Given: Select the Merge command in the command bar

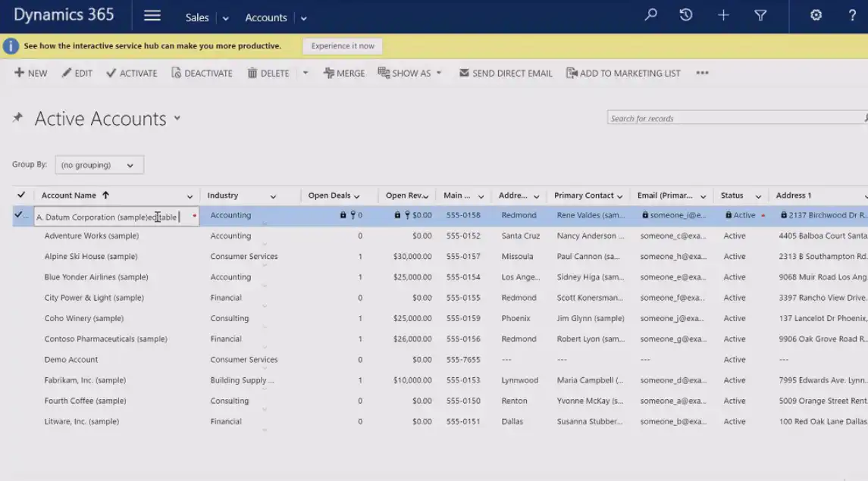Looking at the screenshot, I should [344, 73].
